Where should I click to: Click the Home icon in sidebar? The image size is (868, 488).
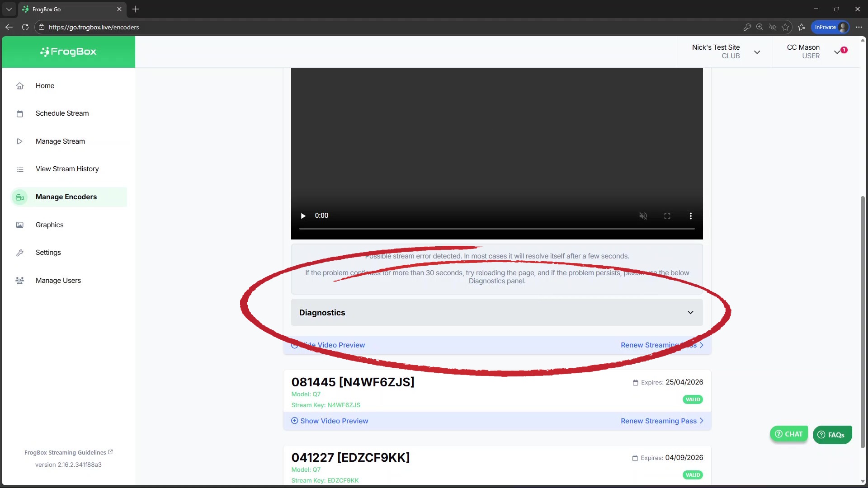pyautogui.click(x=20, y=86)
